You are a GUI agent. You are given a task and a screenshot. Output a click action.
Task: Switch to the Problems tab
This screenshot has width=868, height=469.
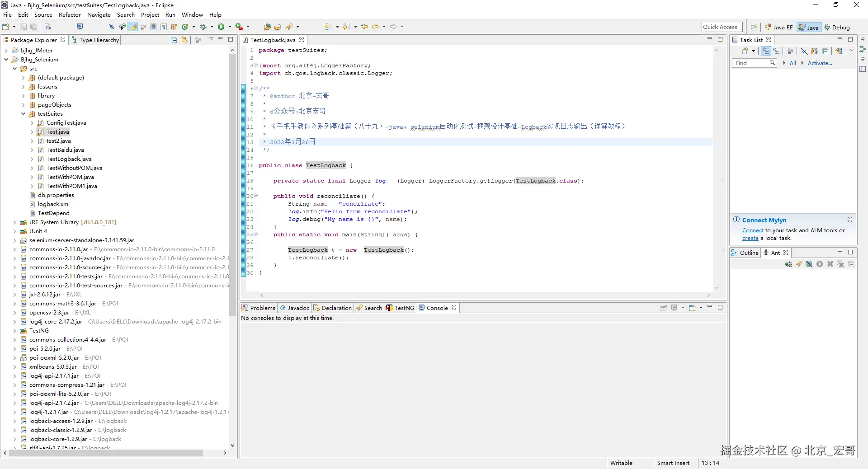(262, 308)
